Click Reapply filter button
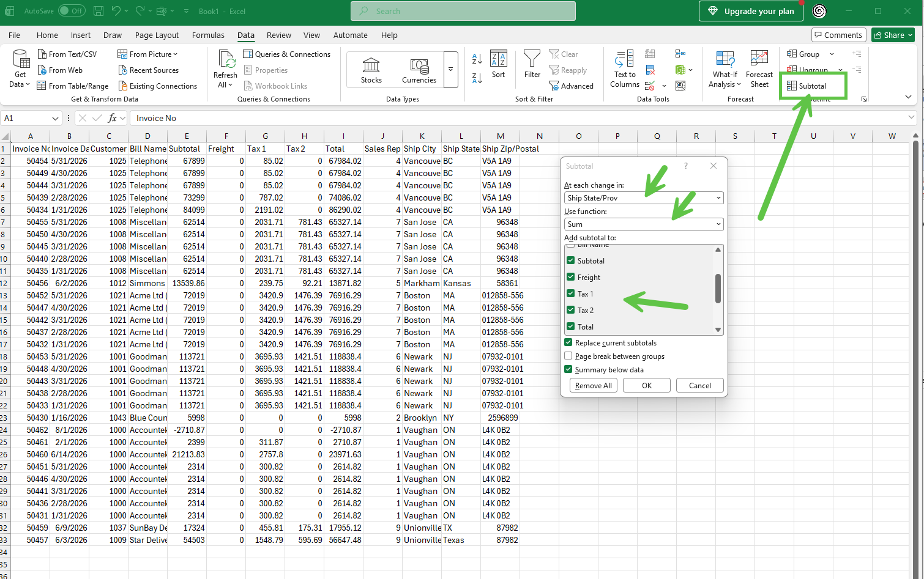 pyautogui.click(x=568, y=70)
